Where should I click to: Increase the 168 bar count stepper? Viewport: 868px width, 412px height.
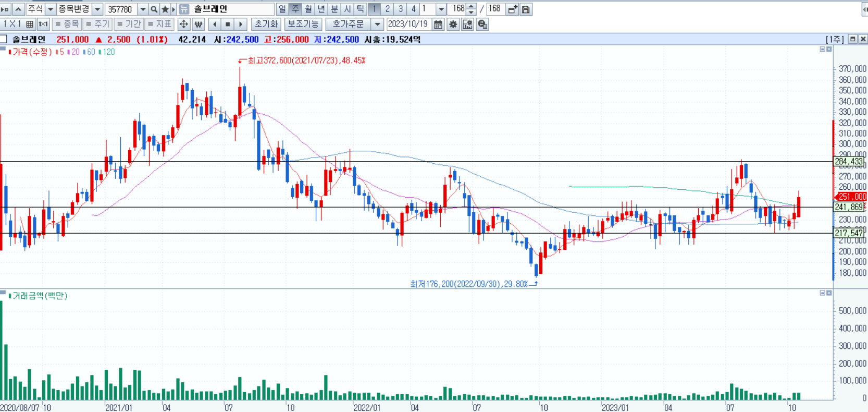[x=471, y=6]
